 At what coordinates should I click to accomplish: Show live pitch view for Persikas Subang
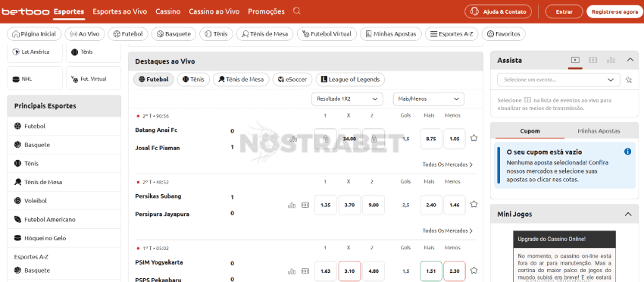(x=305, y=205)
